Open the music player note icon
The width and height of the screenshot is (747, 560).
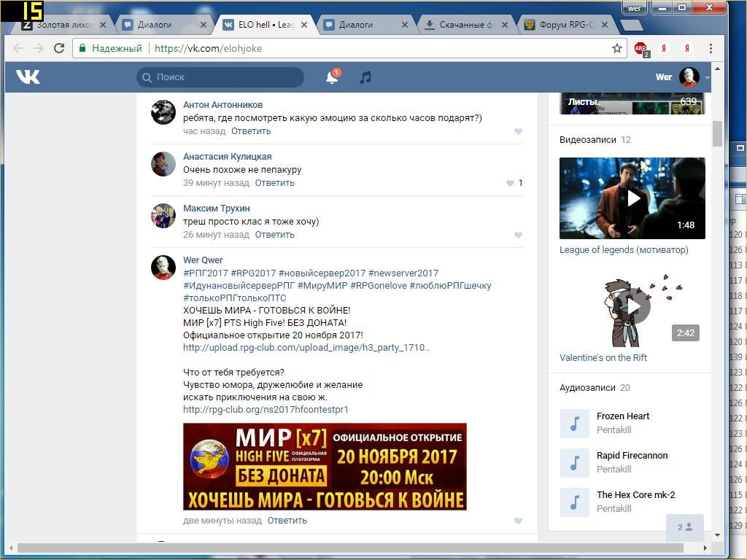click(x=365, y=77)
